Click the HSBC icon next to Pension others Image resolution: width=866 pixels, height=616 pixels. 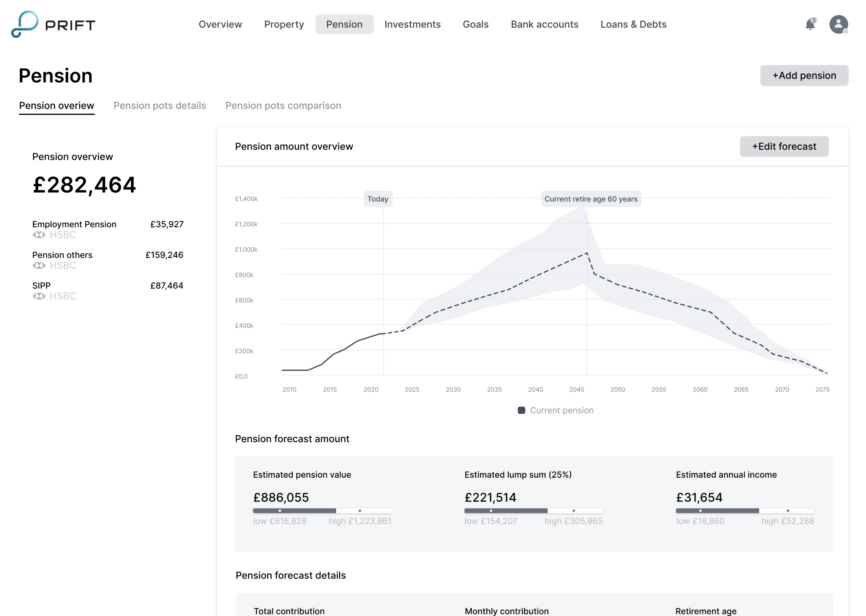point(39,265)
